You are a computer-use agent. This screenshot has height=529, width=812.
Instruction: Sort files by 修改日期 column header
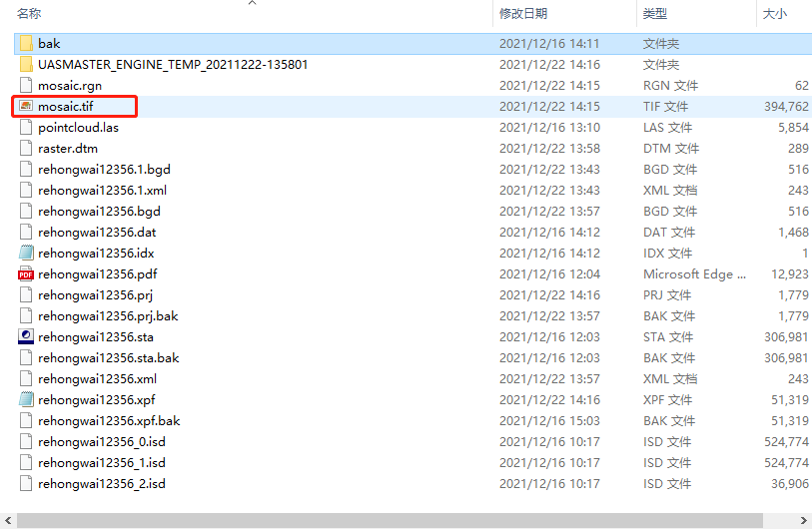point(522,14)
